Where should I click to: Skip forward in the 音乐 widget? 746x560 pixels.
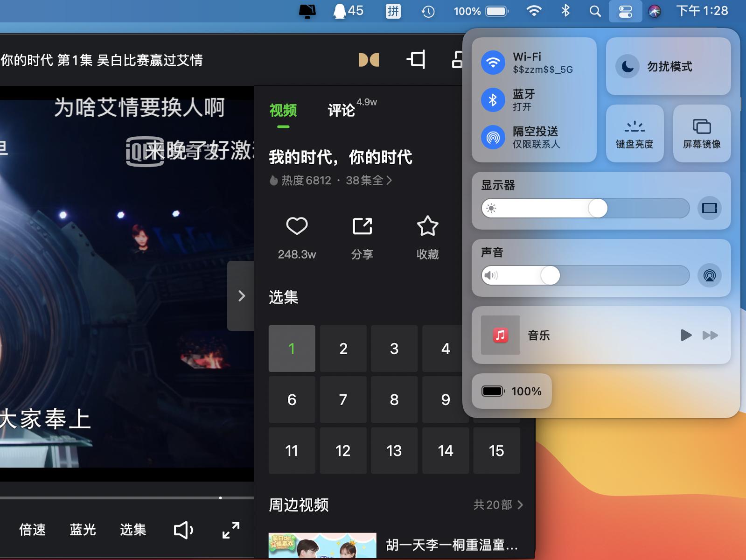710,335
